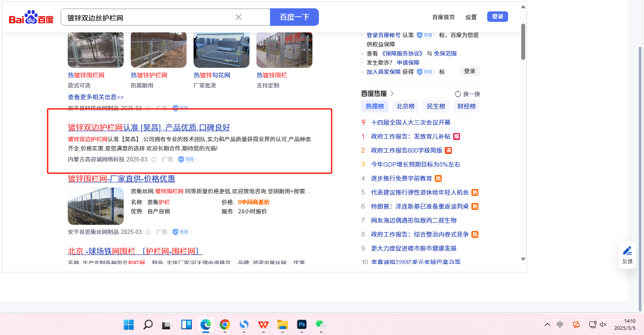644x335 pixels.
Task: Open the 反馈 feedback pencil icon
Action: pyautogui.click(x=627, y=251)
